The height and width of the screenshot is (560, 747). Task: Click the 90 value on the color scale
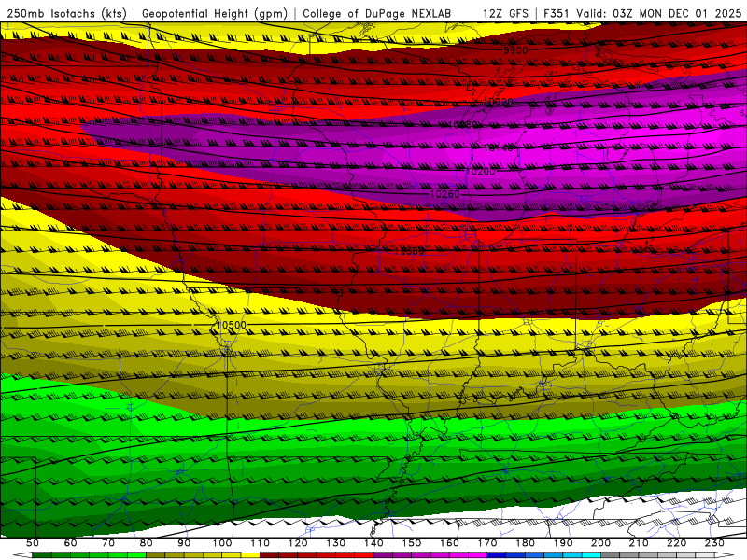184,543
